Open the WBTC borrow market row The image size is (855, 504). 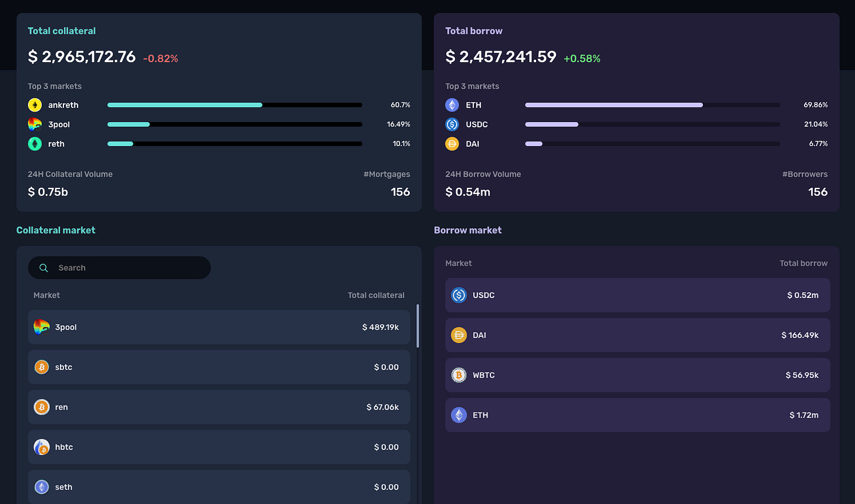(x=638, y=375)
